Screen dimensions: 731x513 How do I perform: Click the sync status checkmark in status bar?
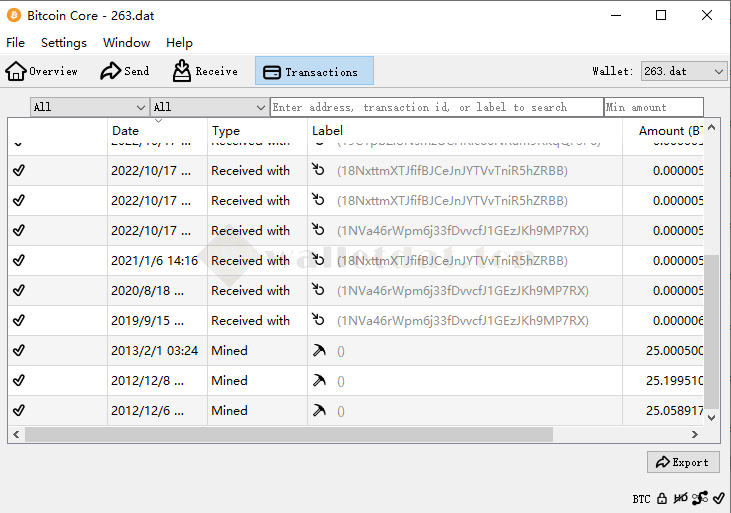click(719, 498)
